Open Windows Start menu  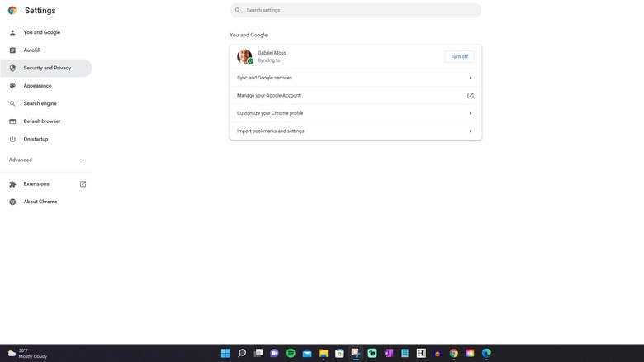(x=225, y=353)
